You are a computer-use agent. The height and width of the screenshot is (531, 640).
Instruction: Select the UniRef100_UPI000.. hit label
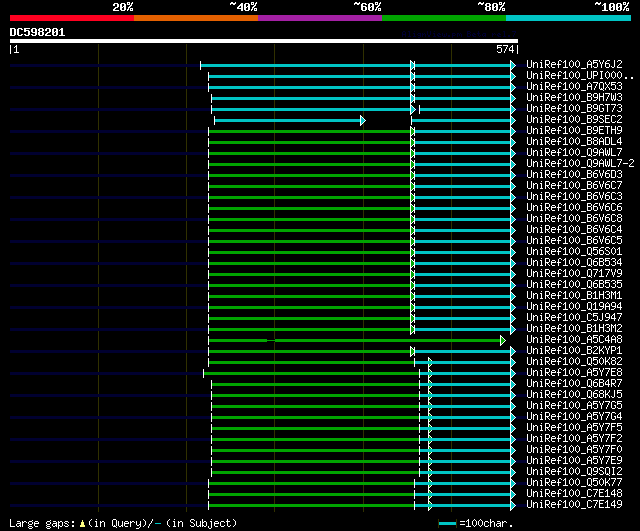[580, 76]
